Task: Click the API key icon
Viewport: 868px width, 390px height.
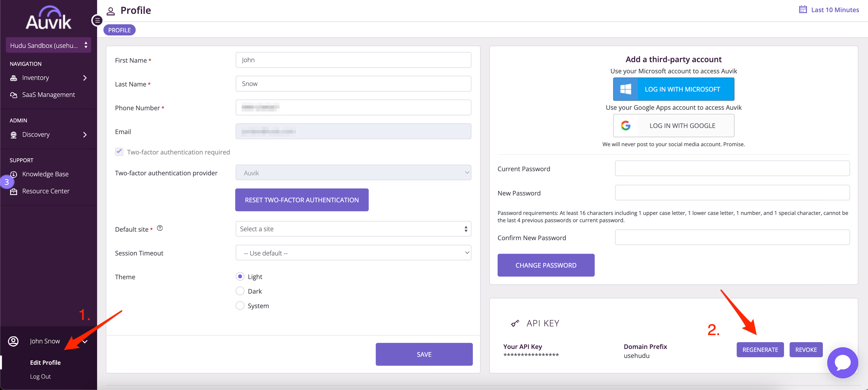Action: tap(515, 323)
